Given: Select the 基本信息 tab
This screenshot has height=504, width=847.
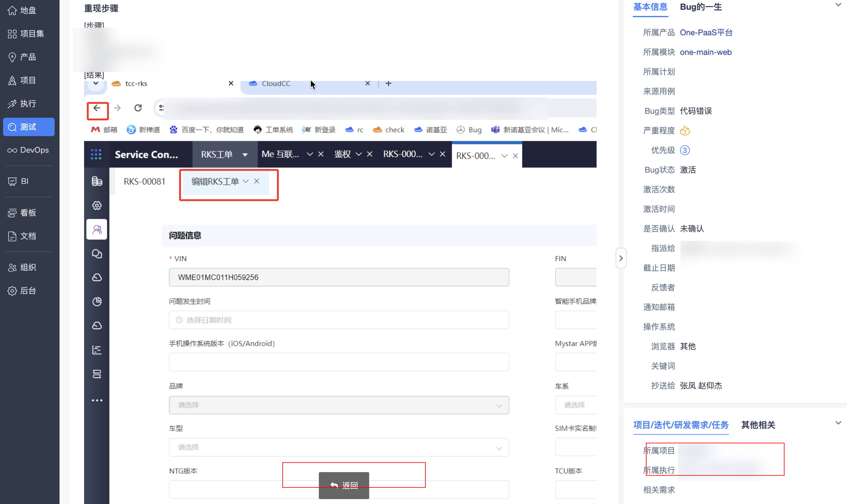Looking at the screenshot, I should tap(650, 7).
